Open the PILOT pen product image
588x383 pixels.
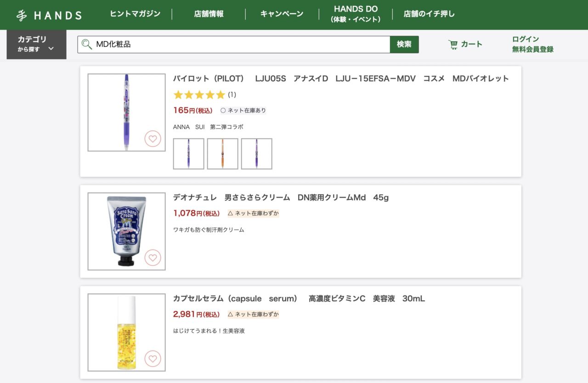click(x=127, y=113)
